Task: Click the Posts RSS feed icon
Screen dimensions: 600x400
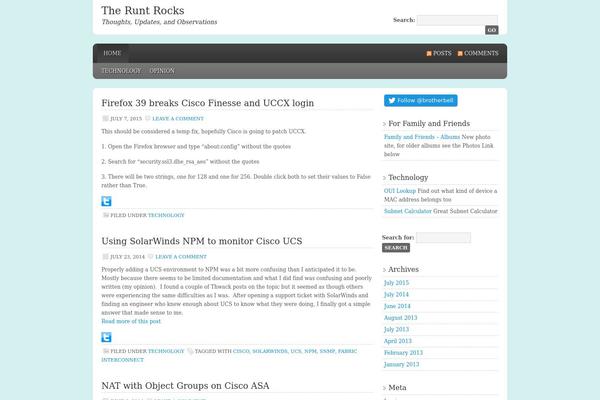Action: click(x=429, y=54)
